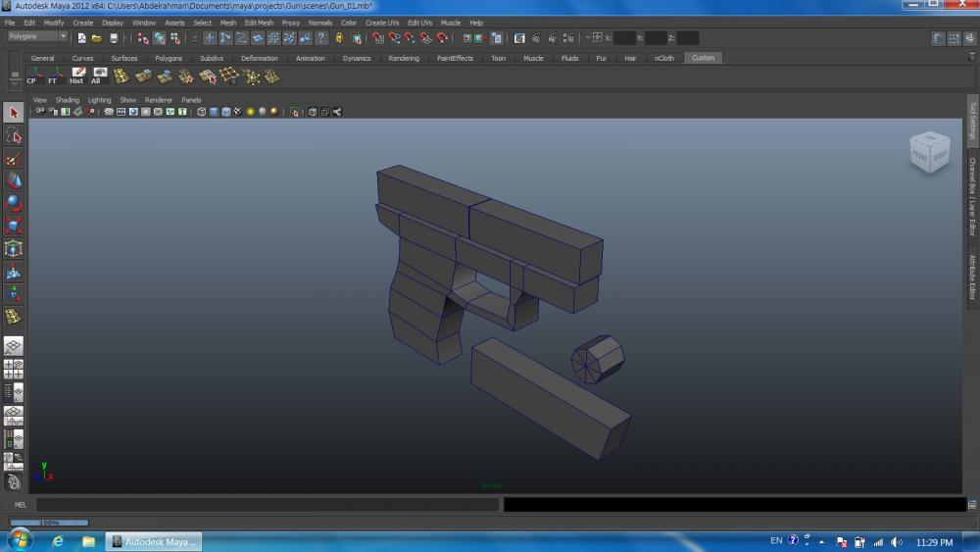Activate the Lasso select tool
Image resolution: width=980 pixels, height=552 pixels.
pos(14,136)
